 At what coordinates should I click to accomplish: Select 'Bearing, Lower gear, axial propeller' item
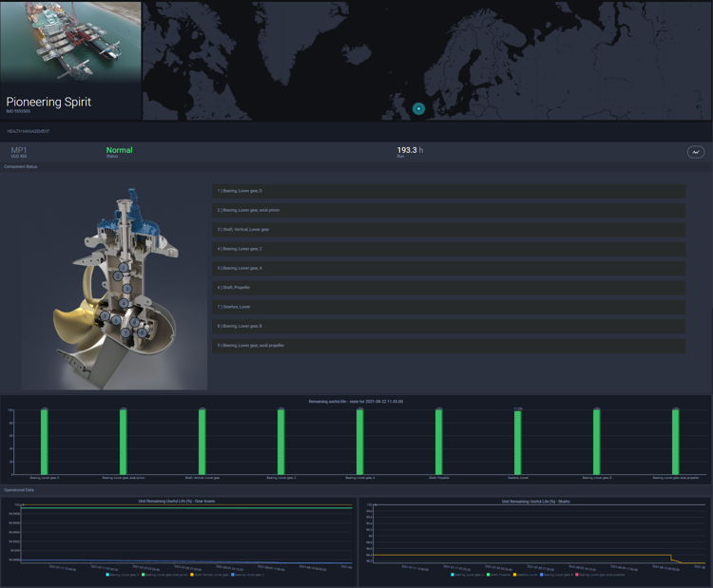(x=448, y=346)
